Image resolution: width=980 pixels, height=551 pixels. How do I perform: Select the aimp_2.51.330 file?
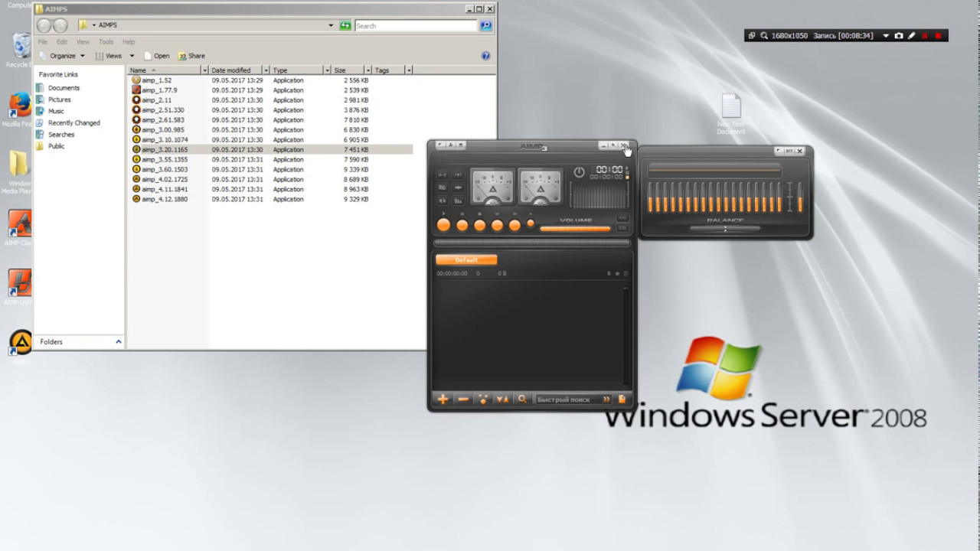pyautogui.click(x=158, y=110)
